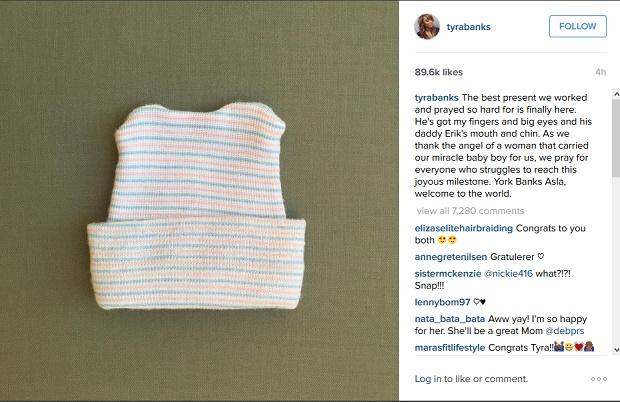Follow the tyrabanks account
The image size is (620, 402).
[578, 26]
